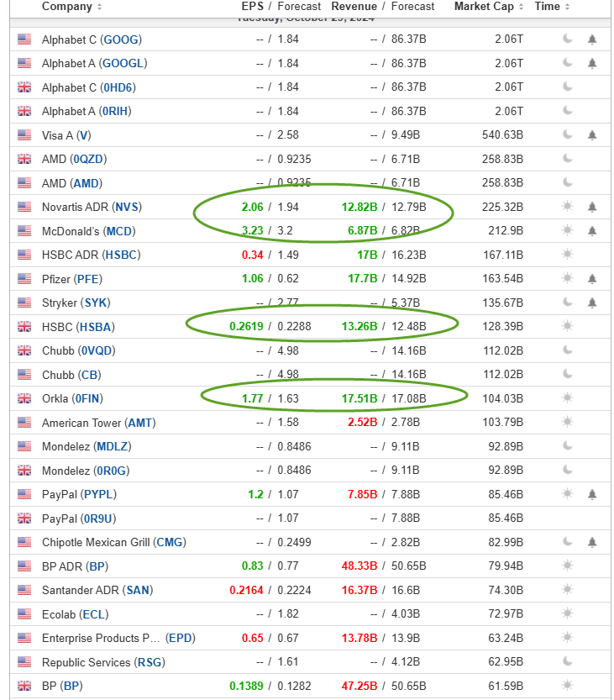
Task: Click the sun time icon for Novartis ADR
Action: click(567, 206)
